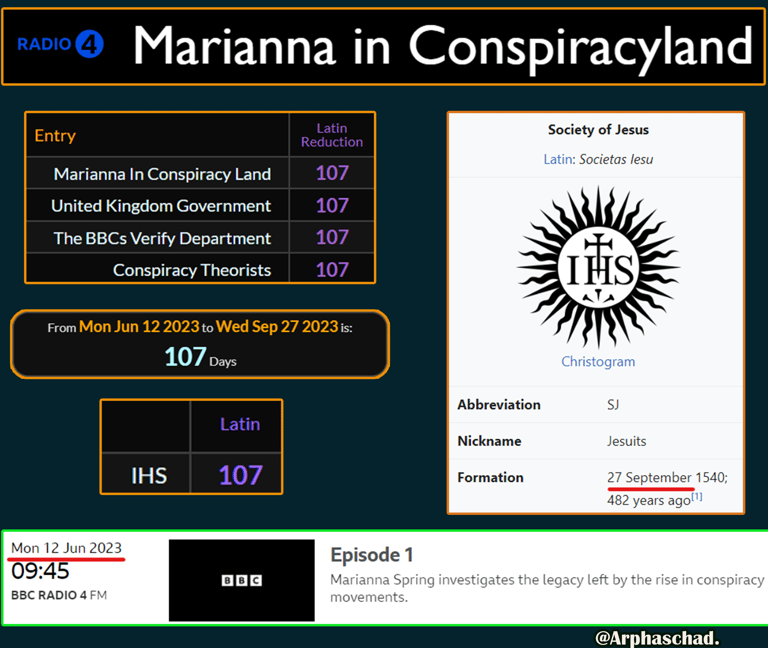Click the 'Abbreviation' label

[499, 405]
